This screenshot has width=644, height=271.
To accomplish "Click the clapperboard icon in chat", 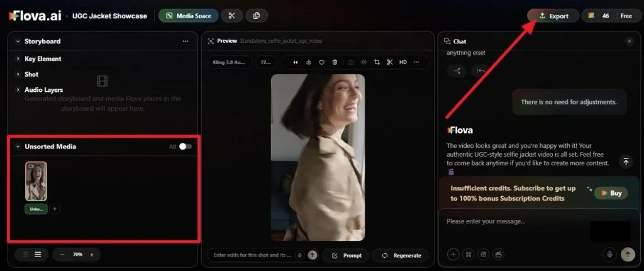I will pos(499,255).
